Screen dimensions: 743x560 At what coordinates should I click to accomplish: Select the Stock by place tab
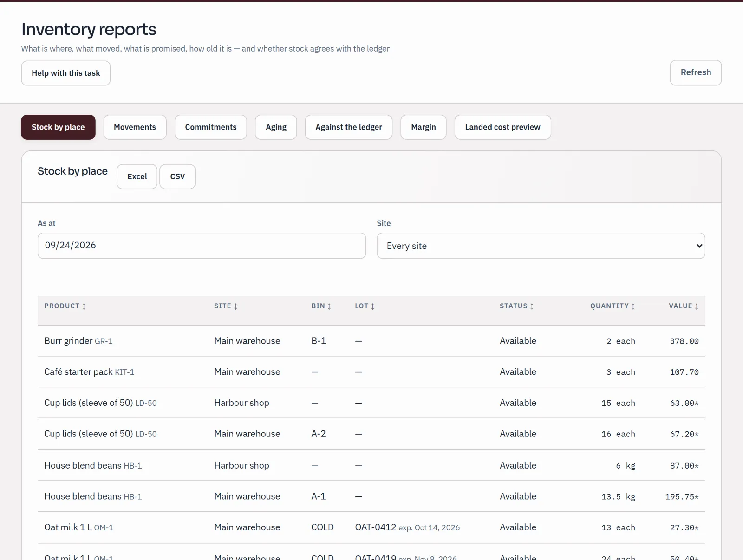58,127
